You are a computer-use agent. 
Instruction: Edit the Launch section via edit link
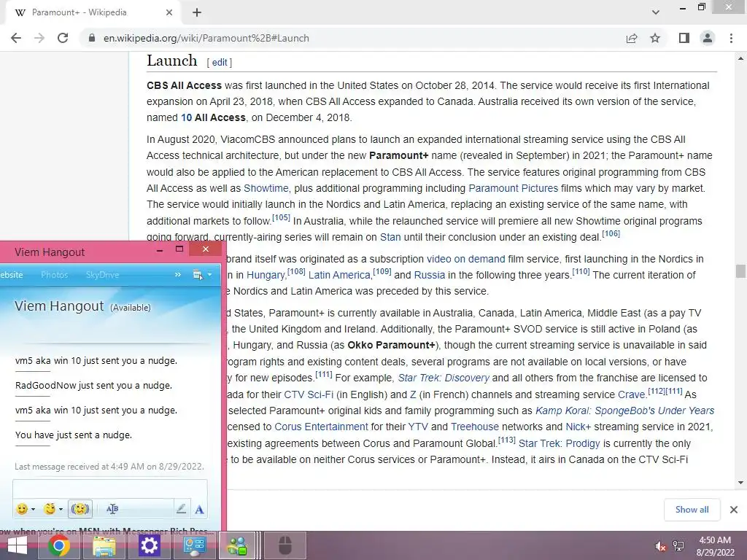pyautogui.click(x=220, y=63)
